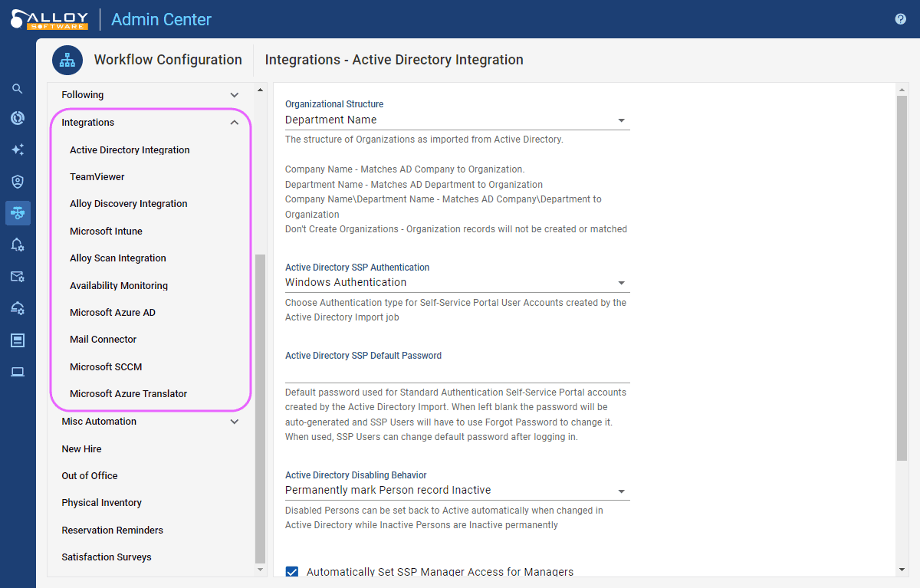
Task: Click the settings panel scroll up arrow
Action: click(902, 89)
